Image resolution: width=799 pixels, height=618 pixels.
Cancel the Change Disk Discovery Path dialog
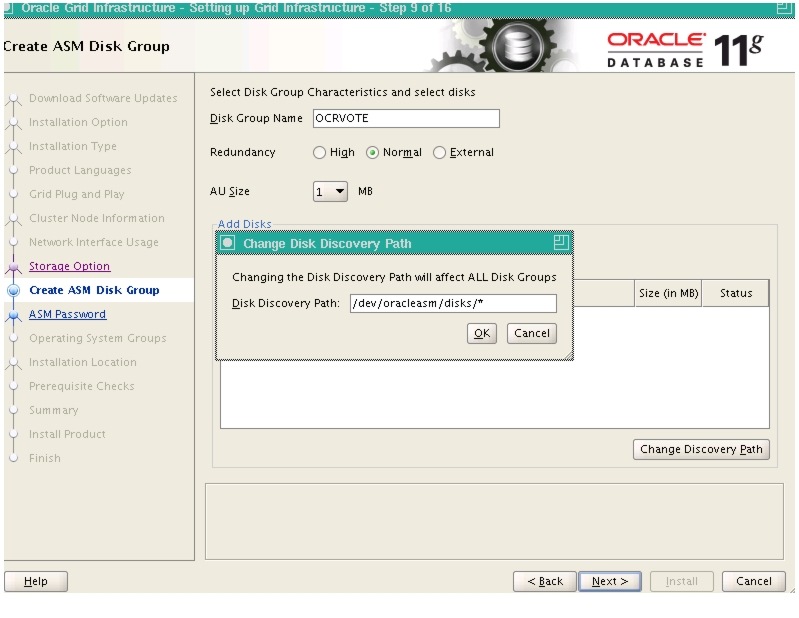click(x=531, y=333)
